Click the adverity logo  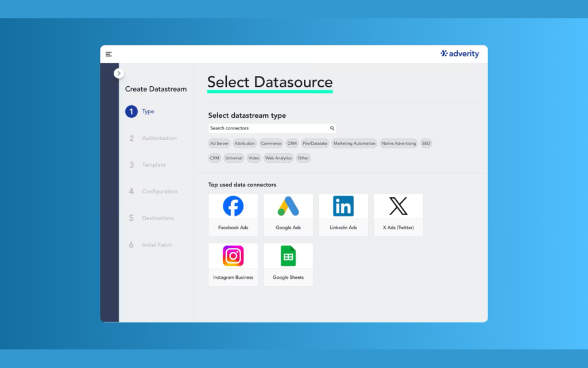pyautogui.click(x=459, y=53)
